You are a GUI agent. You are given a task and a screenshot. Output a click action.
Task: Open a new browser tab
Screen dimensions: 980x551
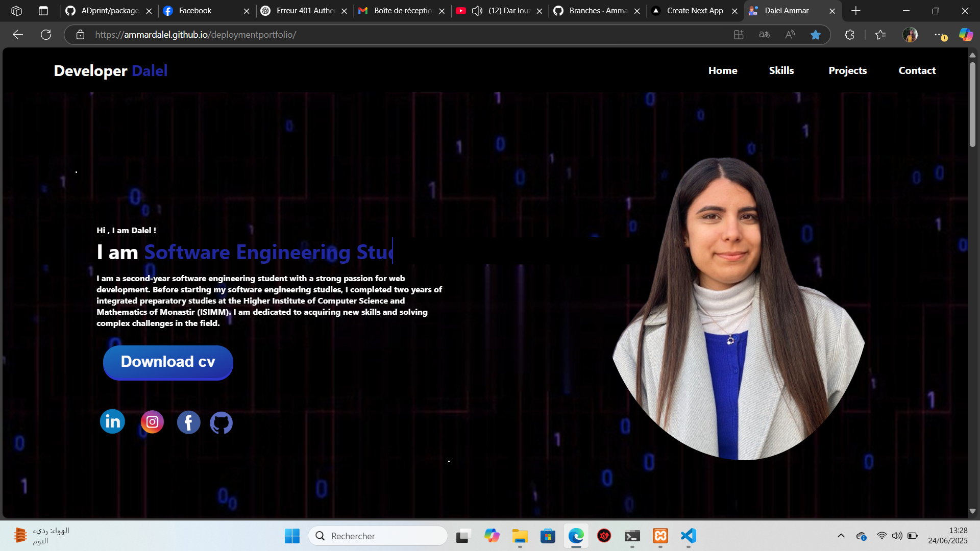tap(856, 11)
